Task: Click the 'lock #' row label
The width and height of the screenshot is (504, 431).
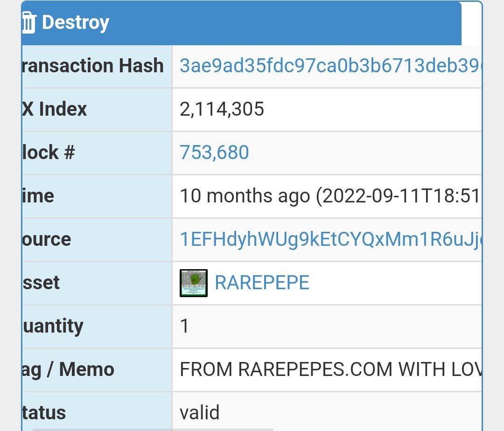Action: 48,152
